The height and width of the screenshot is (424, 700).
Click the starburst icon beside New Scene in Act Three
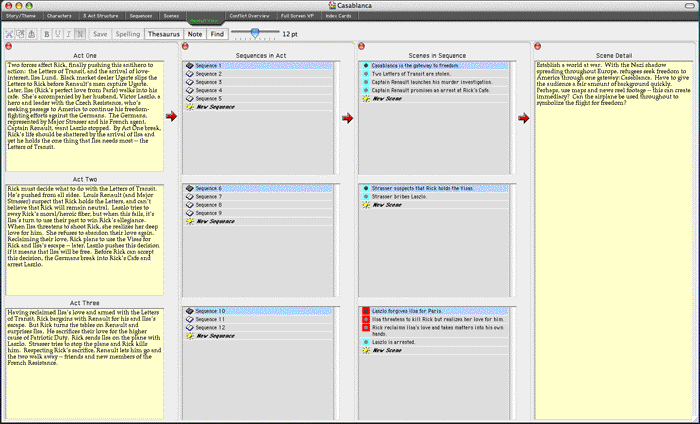[366, 350]
